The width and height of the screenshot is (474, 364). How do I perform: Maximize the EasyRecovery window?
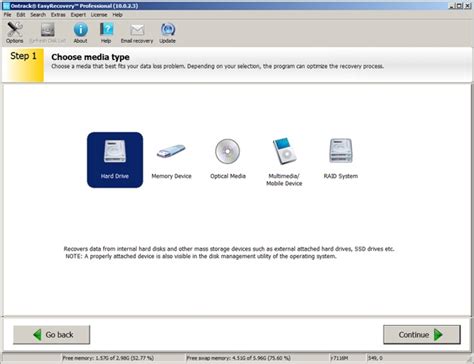[x=460, y=6]
